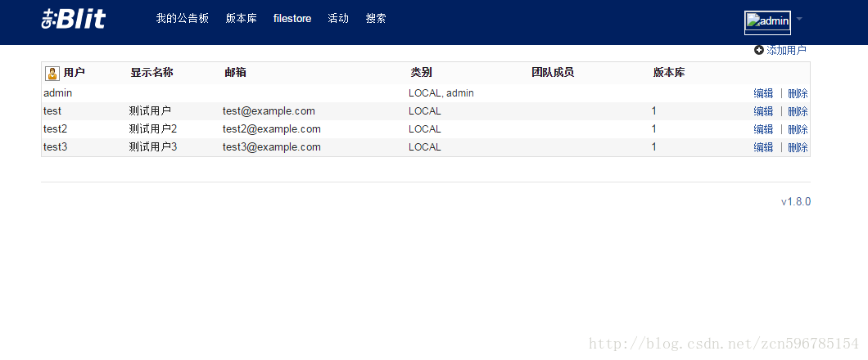The image size is (868, 360).
Task: Click the Gitblit logo
Action: point(74,19)
